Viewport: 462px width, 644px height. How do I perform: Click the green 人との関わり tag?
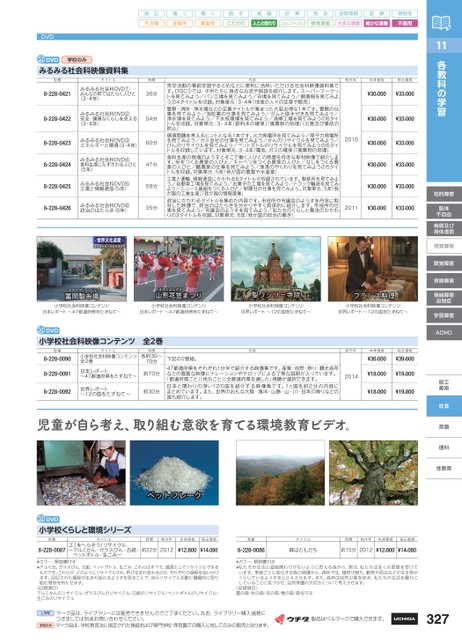[264, 23]
